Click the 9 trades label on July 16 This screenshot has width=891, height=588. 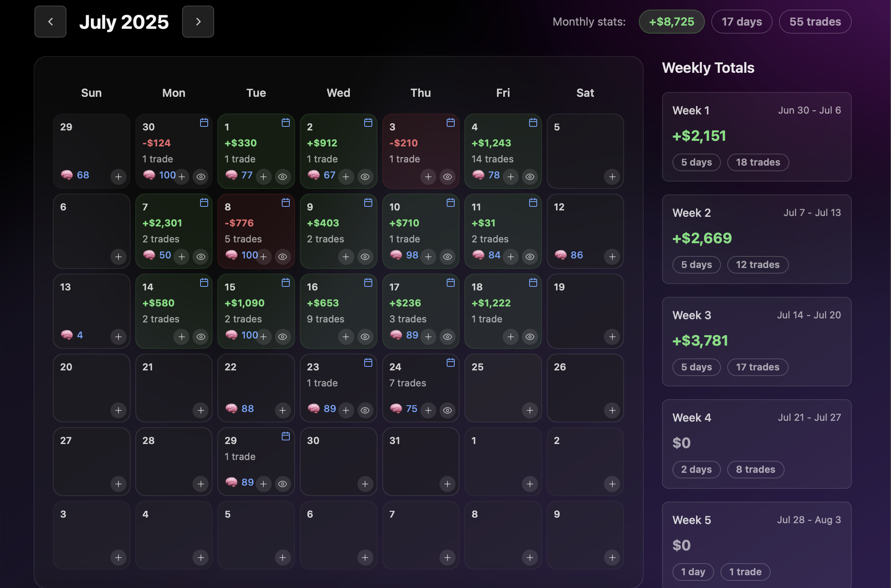[x=326, y=319]
